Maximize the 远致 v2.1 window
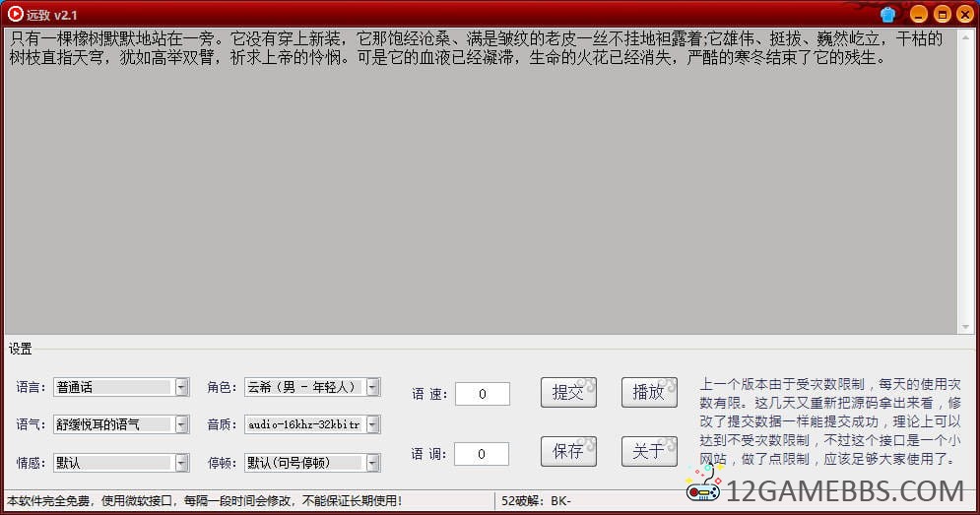This screenshot has width=980, height=515. [942, 14]
